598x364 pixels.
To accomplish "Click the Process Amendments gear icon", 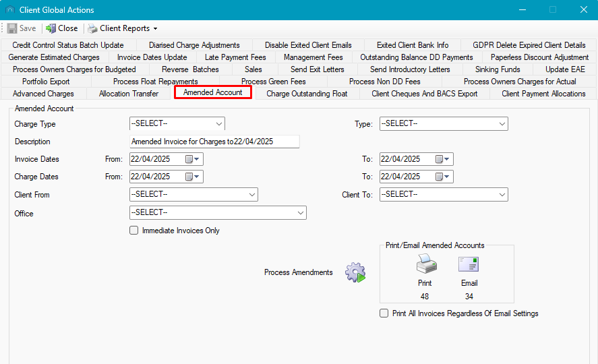I will [355, 272].
